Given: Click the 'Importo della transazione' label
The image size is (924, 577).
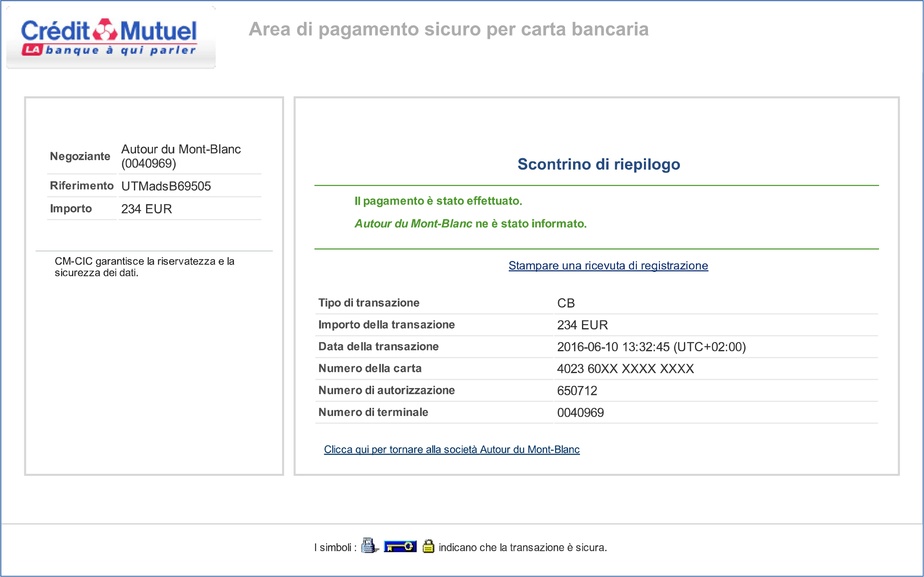Looking at the screenshot, I should pyautogui.click(x=387, y=325).
